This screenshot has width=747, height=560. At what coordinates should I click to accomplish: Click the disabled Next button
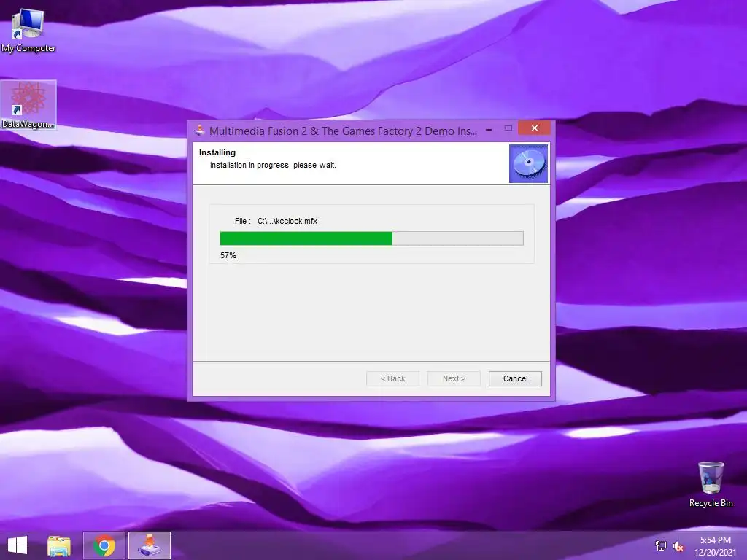[x=454, y=378]
